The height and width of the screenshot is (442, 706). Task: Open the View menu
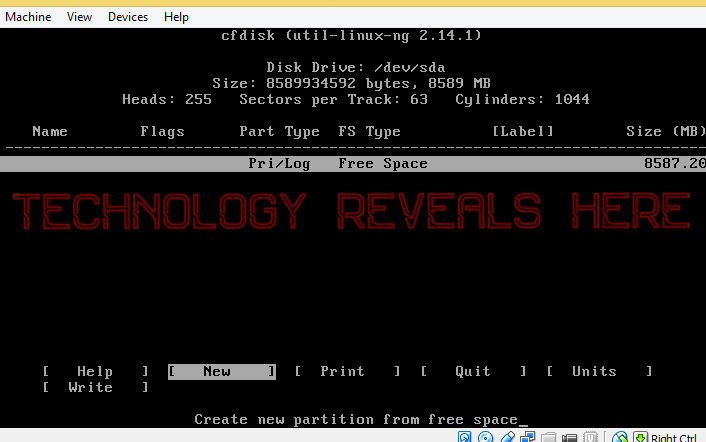79,17
